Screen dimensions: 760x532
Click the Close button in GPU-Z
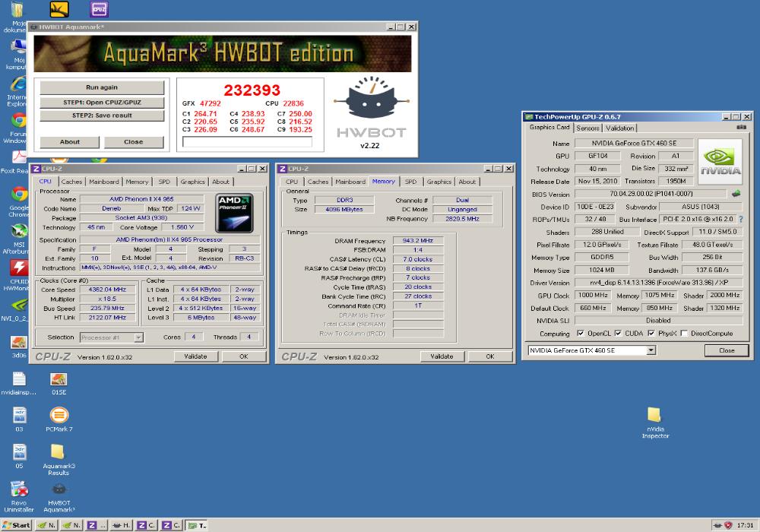727,350
